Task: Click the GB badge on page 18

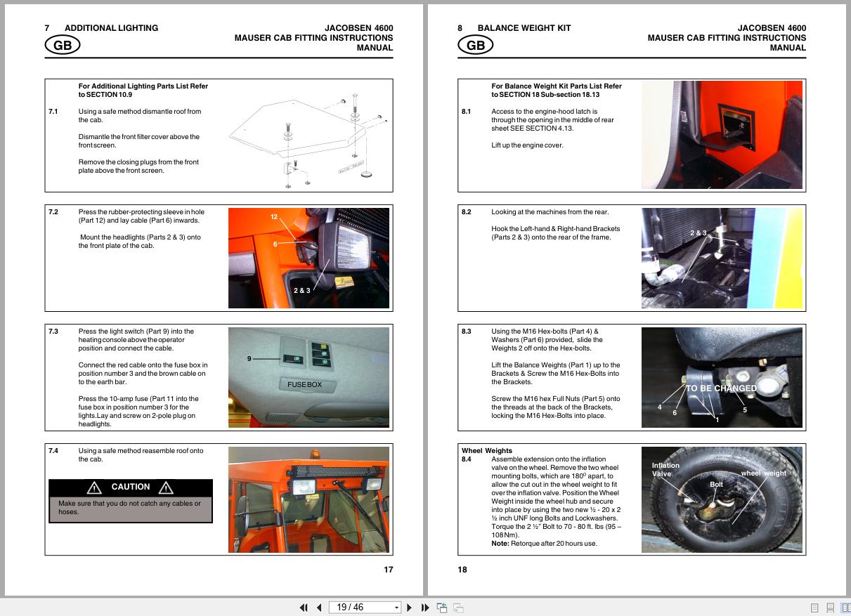Action: click(476, 46)
